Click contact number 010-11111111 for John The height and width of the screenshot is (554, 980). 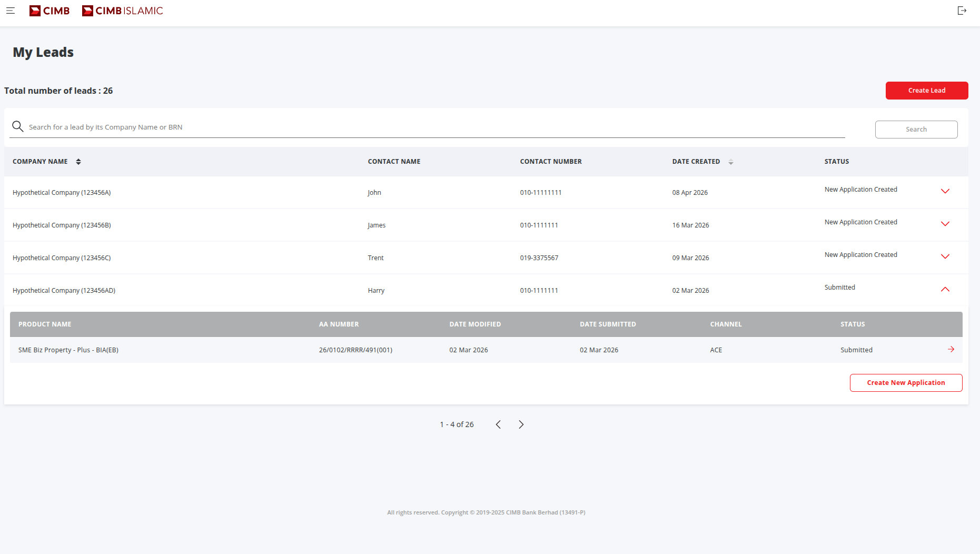540,193
